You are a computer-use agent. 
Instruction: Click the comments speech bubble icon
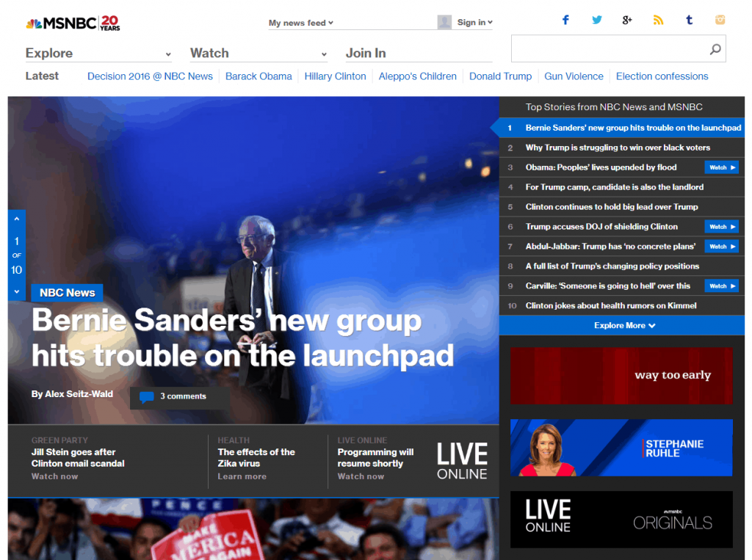point(146,397)
